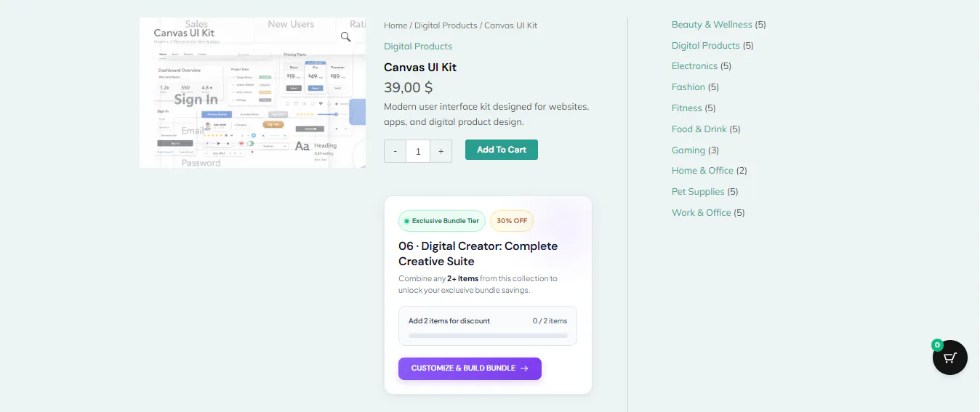Click 'Add 2 items for discount' text

449,321
